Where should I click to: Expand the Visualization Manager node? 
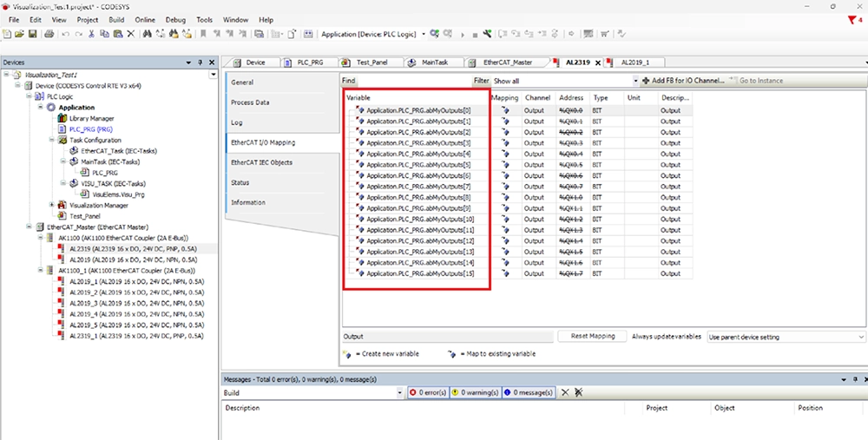coord(51,205)
